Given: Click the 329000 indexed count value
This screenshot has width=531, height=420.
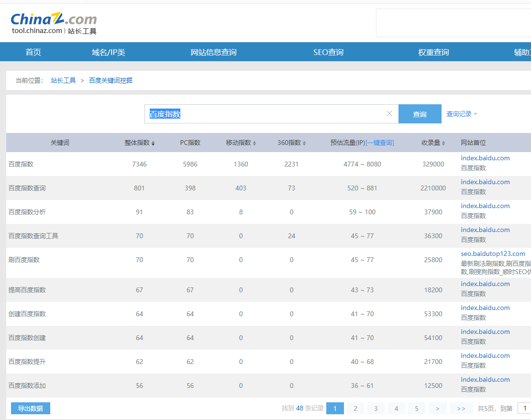Looking at the screenshot, I should (x=433, y=164).
